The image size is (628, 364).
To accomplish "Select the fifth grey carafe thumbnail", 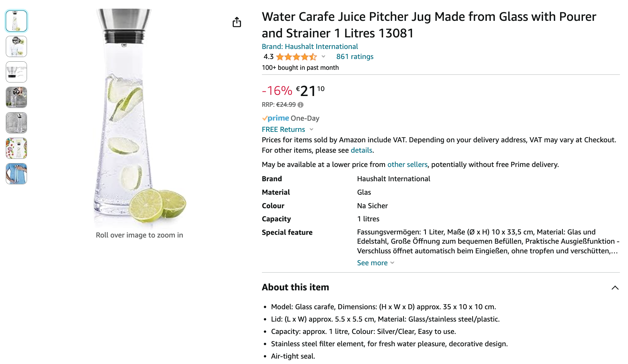I will coord(16,123).
